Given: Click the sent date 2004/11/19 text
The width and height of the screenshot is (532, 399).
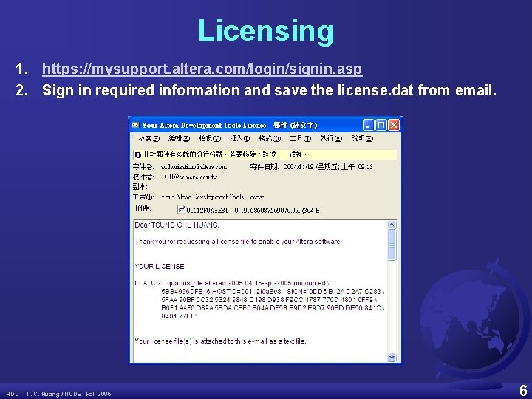Looking at the screenshot, I should click(x=328, y=166).
